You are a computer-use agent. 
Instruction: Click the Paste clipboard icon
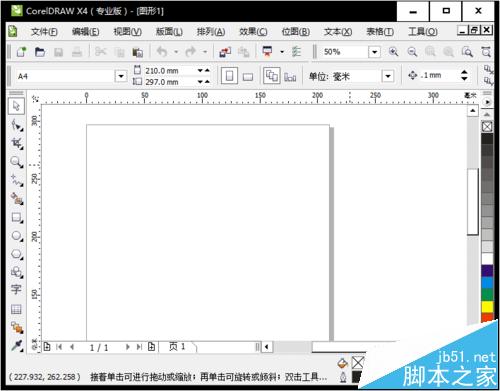point(137,52)
